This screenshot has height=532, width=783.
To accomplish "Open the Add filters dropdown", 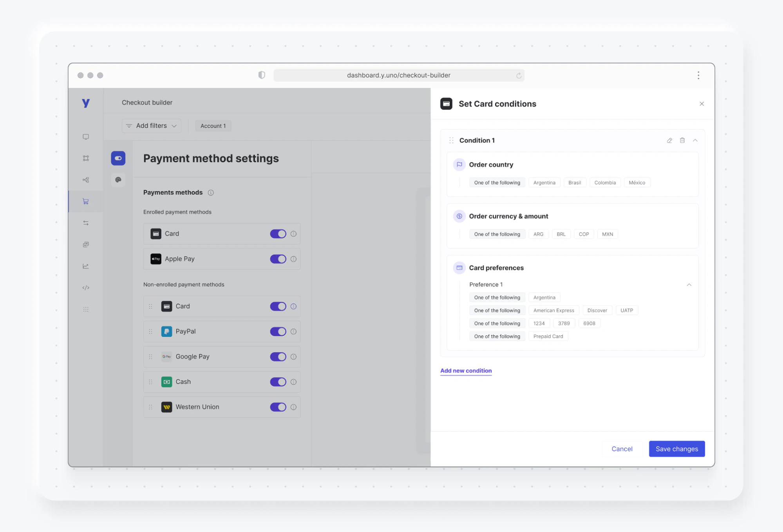I will tap(151, 126).
